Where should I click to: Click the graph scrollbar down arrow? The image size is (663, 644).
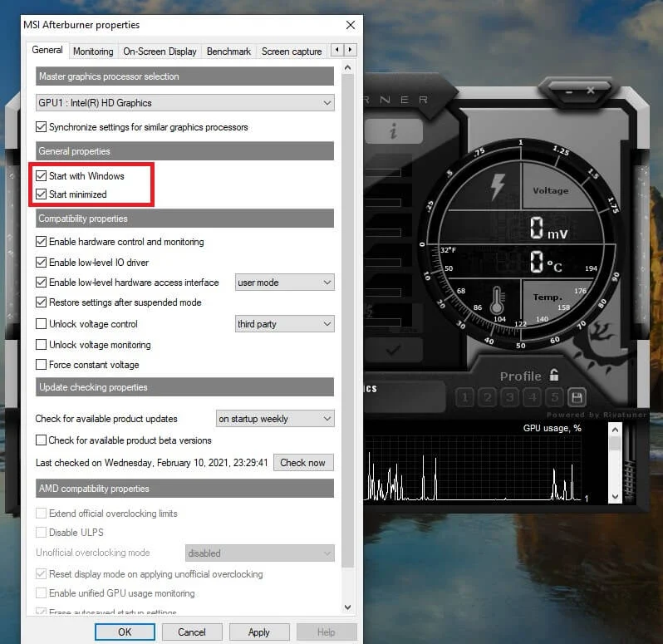[x=615, y=496]
